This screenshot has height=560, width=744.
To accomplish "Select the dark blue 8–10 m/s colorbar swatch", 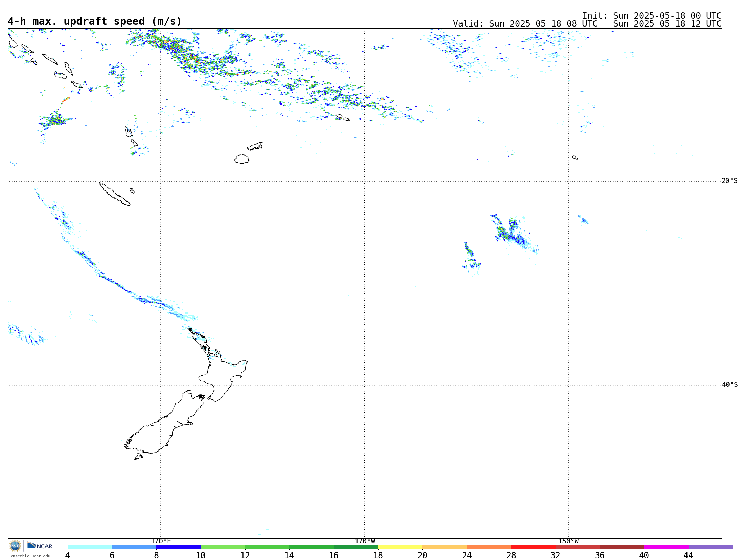I will click(178, 547).
